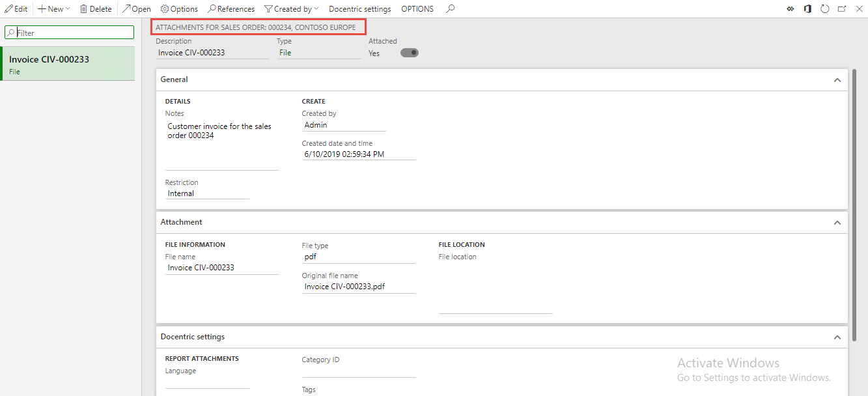Collapse the Attachment section
868x396 pixels.
coord(837,221)
